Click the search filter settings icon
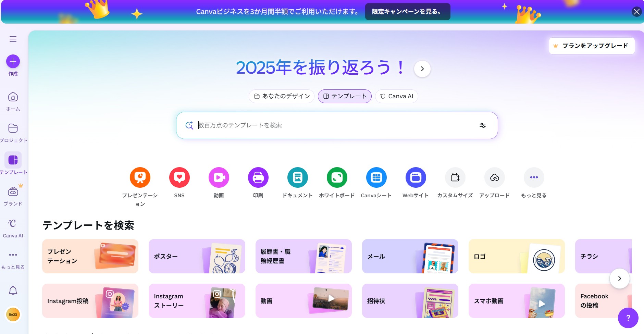This screenshot has height=334, width=644. pos(483,125)
